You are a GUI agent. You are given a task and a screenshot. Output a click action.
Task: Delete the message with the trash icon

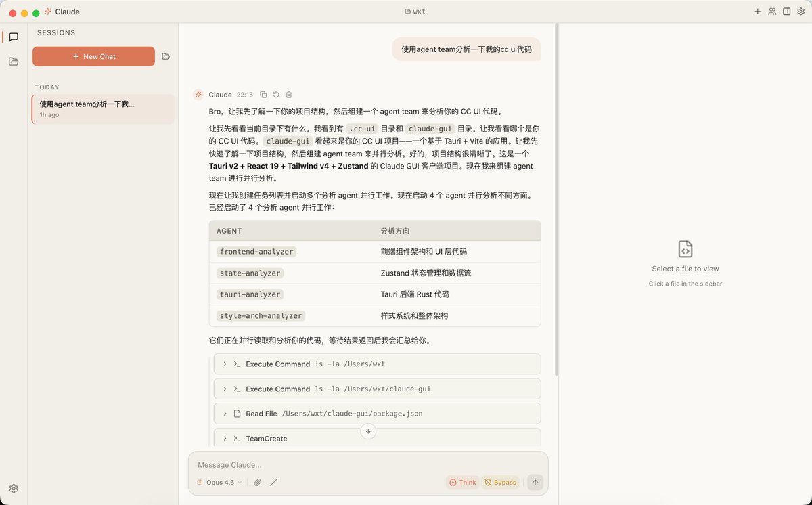[289, 95]
